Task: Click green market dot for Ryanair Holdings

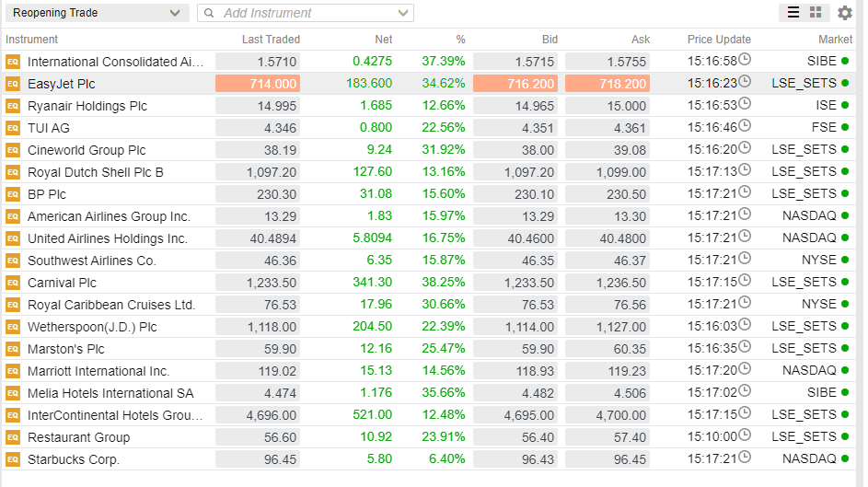Action: tap(845, 106)
